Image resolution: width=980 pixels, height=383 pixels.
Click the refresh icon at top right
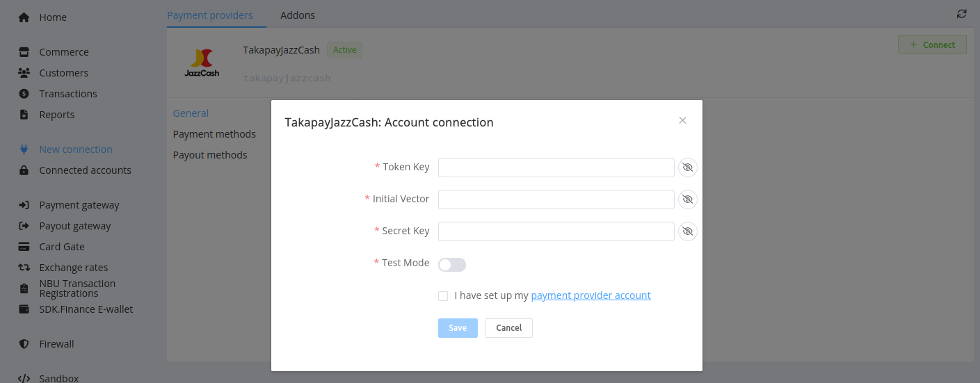coord(962,14)
